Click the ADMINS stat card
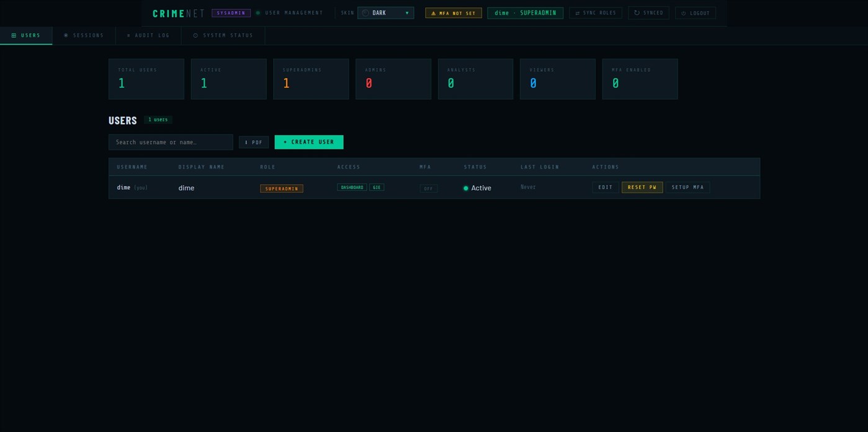The height and width of the screenshot is (432, 868). click(x=393, y=79)
